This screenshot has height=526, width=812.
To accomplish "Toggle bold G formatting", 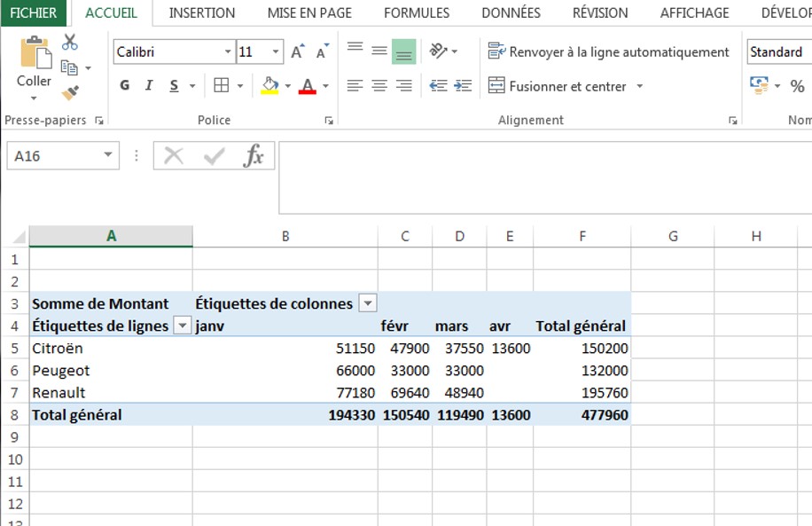I will [124, 85].
